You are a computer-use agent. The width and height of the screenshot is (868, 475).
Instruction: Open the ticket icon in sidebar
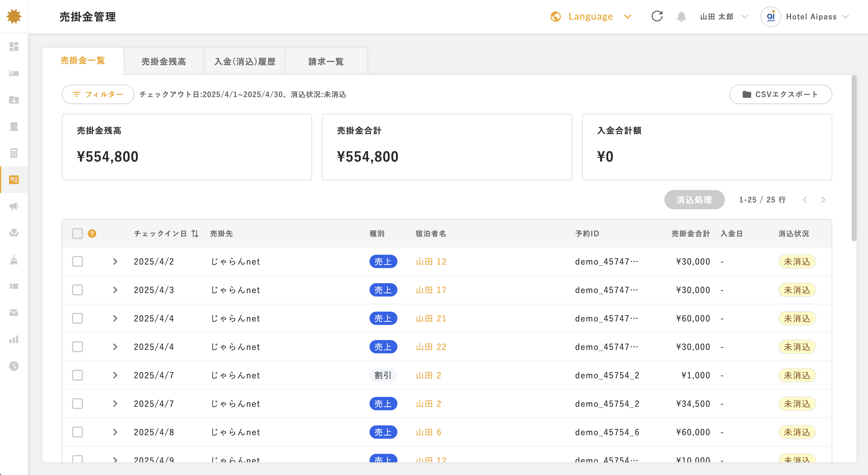point(14,286)
